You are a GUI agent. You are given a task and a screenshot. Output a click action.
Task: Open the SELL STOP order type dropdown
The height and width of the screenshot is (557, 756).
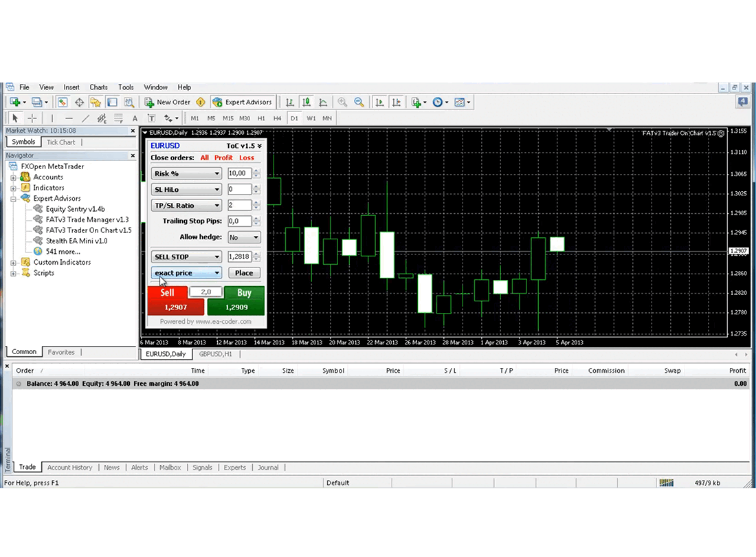tap(186, 256)
